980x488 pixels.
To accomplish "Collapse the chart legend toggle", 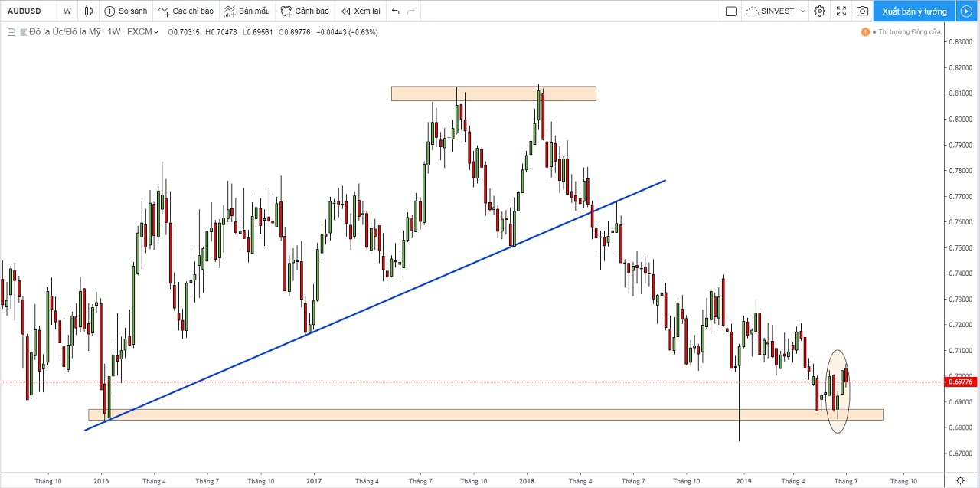I will pos(11,32).
